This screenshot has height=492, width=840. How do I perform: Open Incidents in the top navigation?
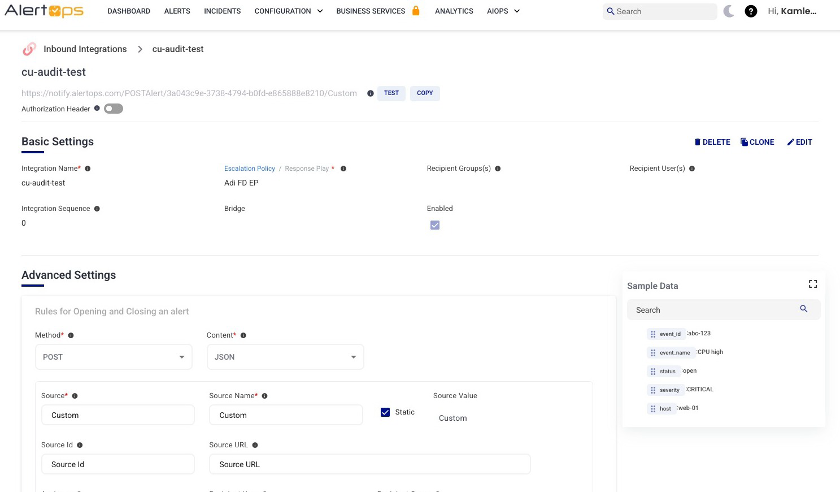[222, 11]
